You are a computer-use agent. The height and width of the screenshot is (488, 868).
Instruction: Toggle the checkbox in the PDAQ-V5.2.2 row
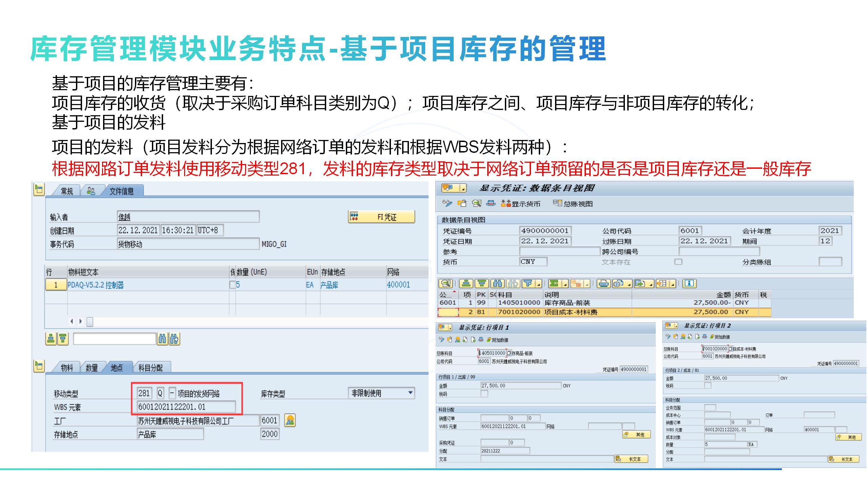(232, 285)
